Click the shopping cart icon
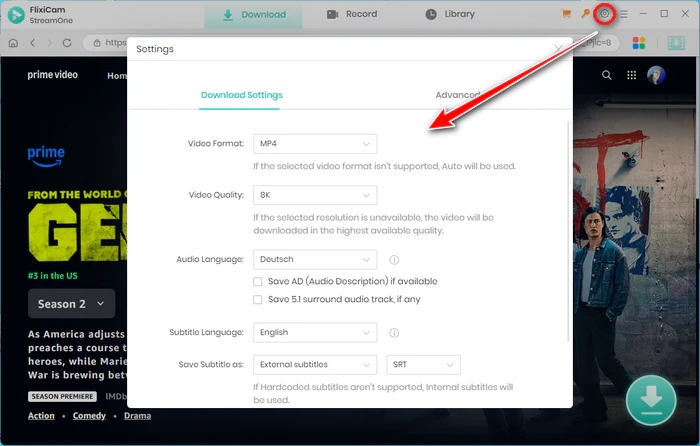Screen dimensions: 700x446 [568, 14]
